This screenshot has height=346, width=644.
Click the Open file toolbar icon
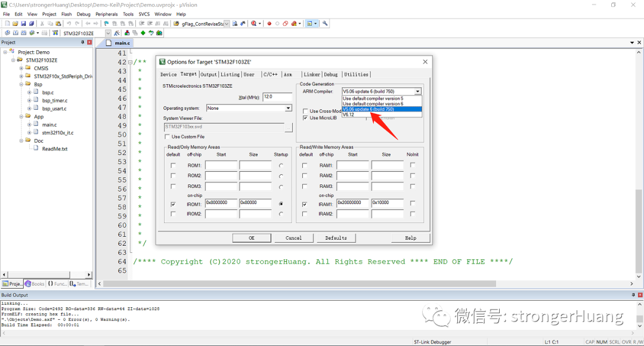(x=15, y=23)
